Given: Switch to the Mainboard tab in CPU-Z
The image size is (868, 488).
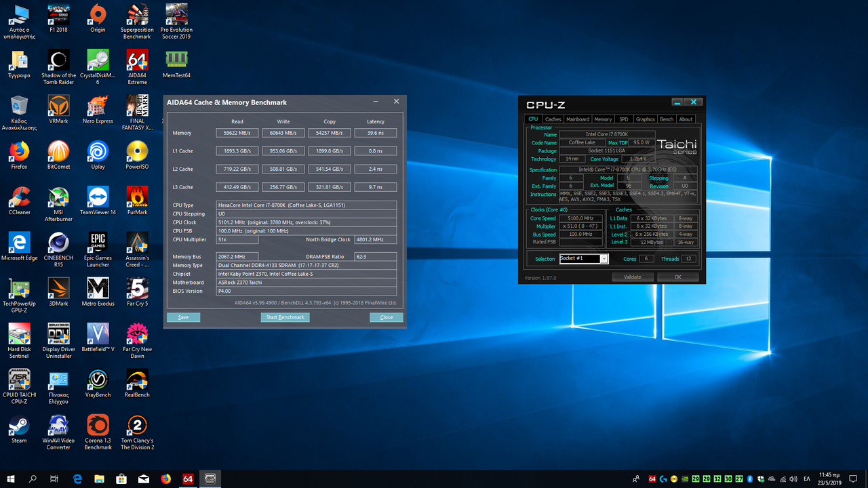Looking at the screenshot, I should point(578,119).
